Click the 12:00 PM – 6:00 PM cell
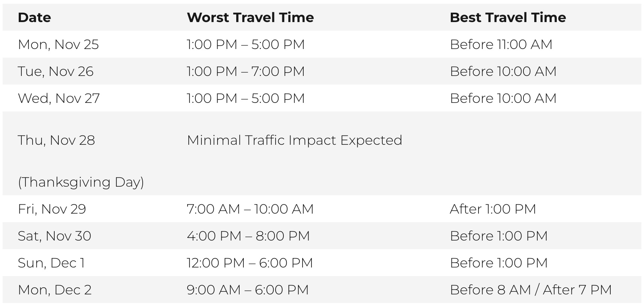The height and width of the screenshot is (306, 644). coord(250,263)
